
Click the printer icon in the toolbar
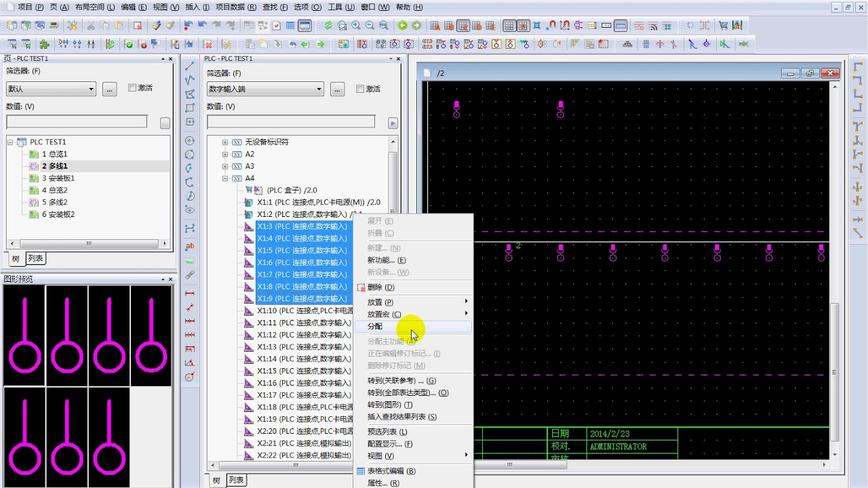pyautogui.click(x=54, y=26)
